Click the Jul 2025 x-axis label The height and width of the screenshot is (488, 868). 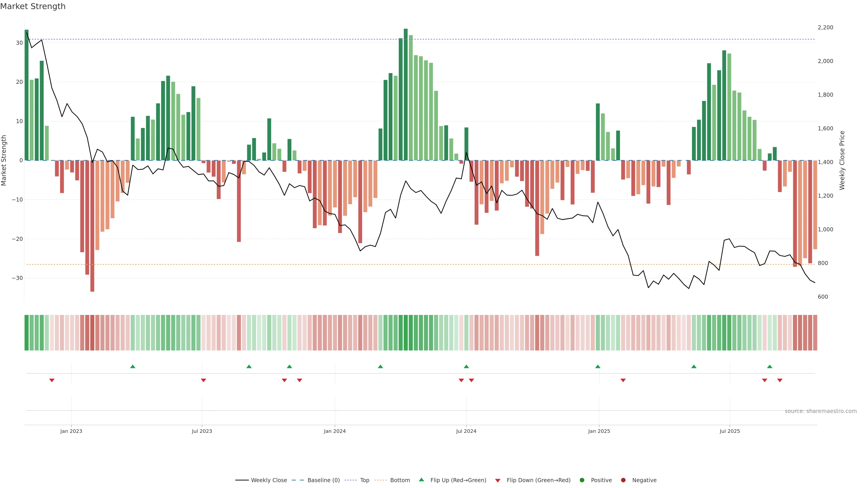[729, 431]
